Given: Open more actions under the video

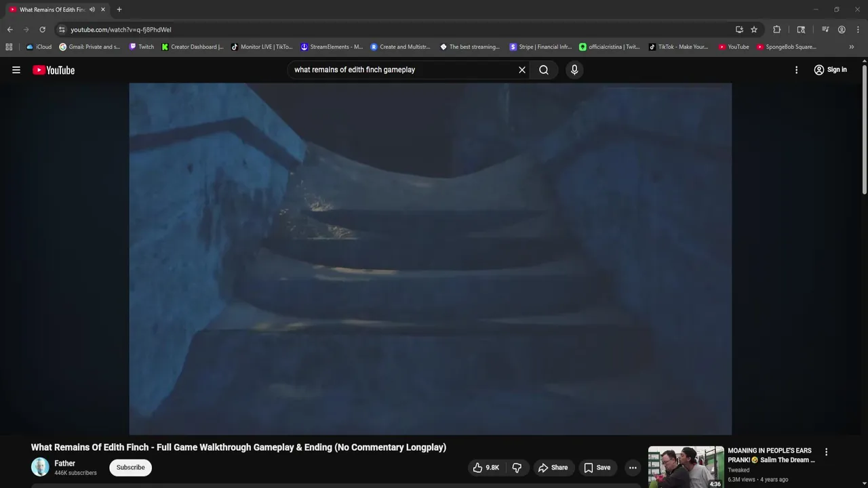Looking at the screenshot, I should (633, 468).
